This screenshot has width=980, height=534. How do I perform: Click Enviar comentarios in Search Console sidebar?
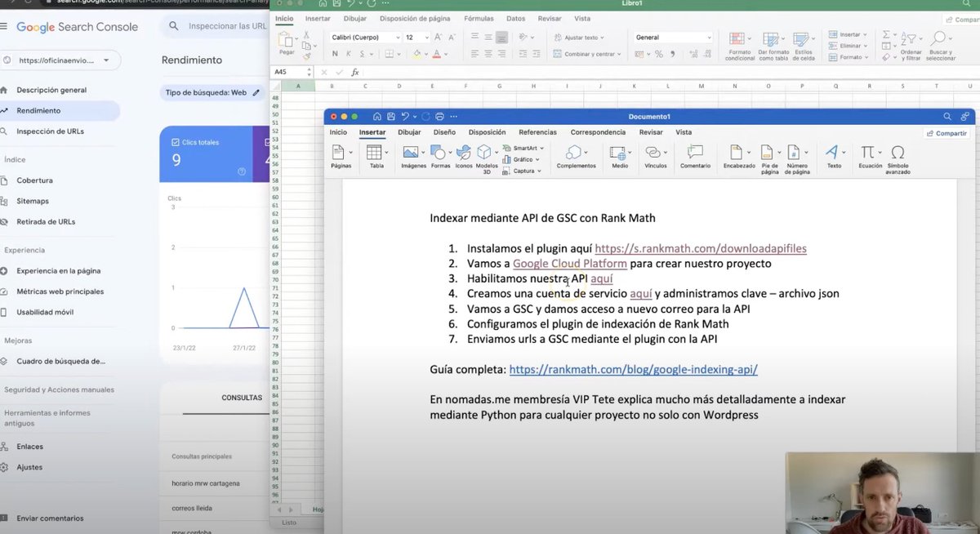pyautogui.click(x=50, y=518)
